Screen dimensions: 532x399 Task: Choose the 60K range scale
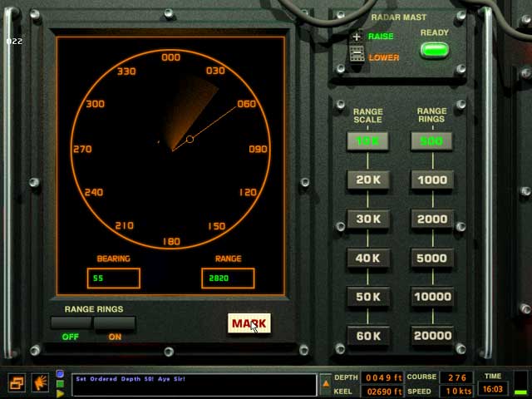pyautogui.click(x=367, y=336)
